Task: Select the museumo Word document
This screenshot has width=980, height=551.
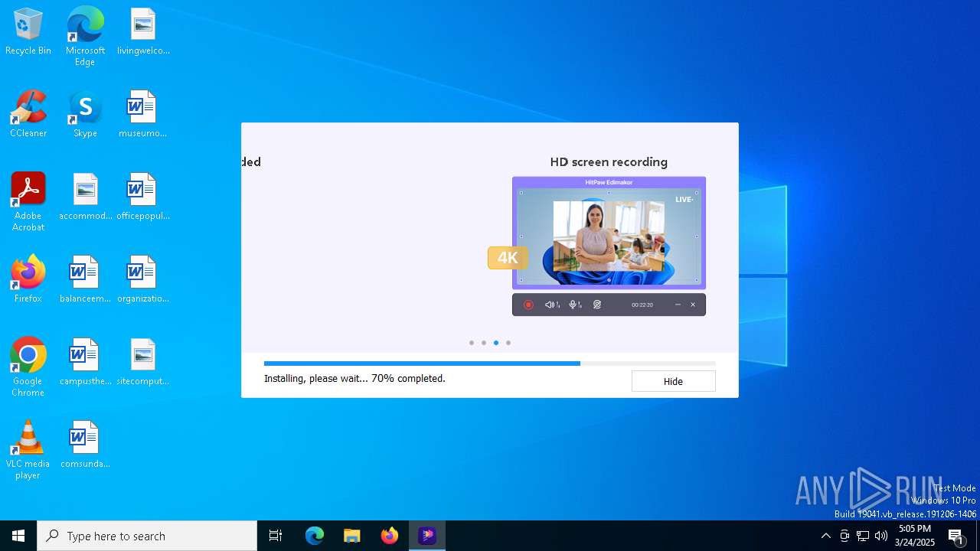Action: (143, 115)
